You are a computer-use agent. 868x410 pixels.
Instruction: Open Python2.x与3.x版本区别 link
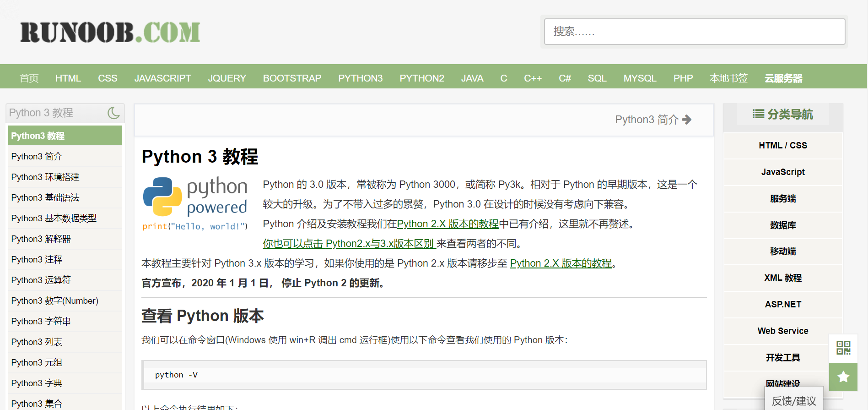349,244
